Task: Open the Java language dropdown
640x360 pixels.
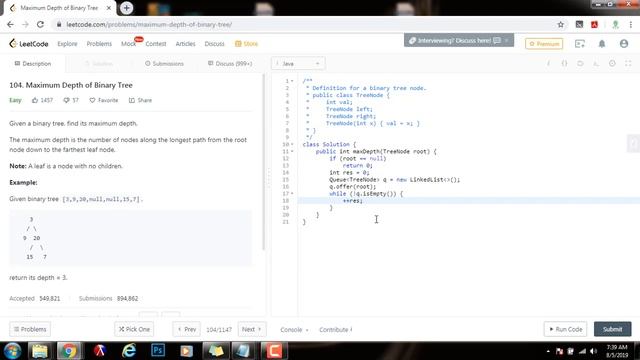Action: coord(298,64)
